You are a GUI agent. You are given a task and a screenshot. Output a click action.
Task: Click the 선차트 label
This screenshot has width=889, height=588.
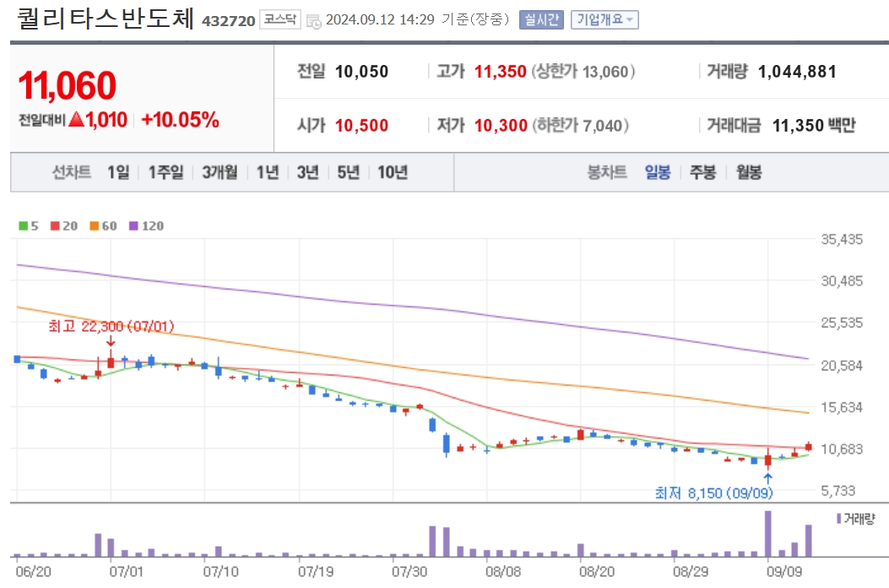pyautogui.click(x=72, y=171)
